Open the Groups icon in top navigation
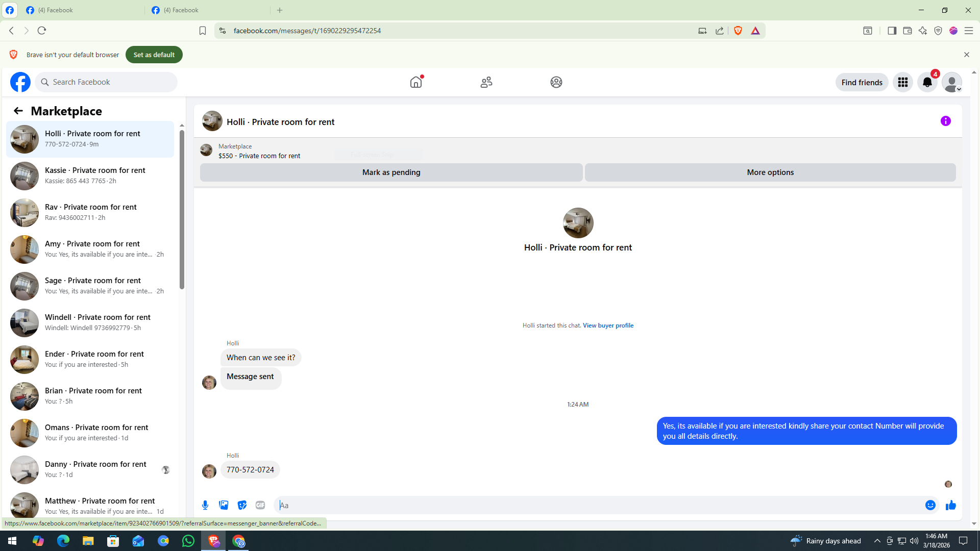980x551 pixels. click(556, 82)
